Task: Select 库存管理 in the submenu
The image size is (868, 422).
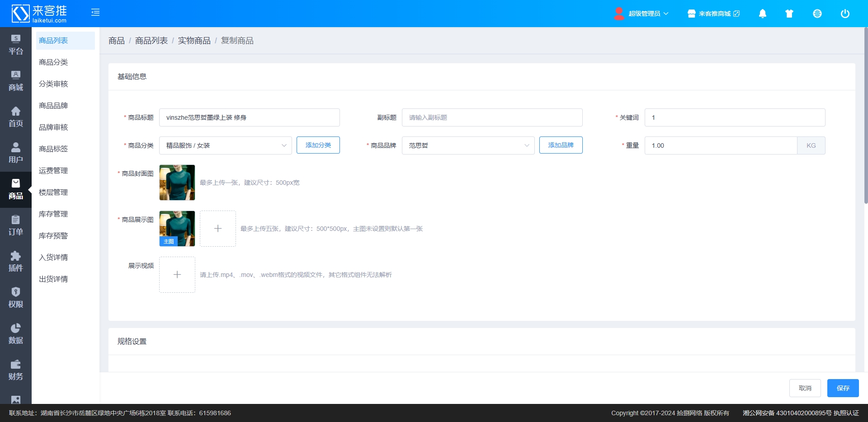Action: 53,214
